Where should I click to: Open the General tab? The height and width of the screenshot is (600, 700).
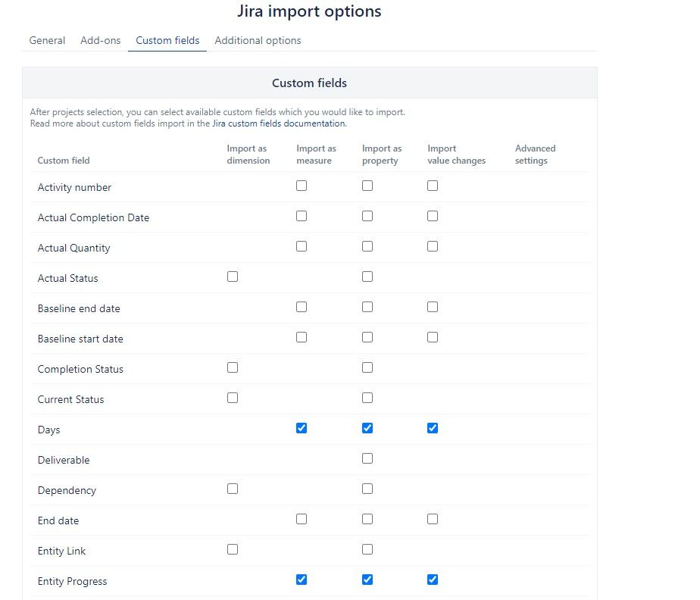coord(47,41)
